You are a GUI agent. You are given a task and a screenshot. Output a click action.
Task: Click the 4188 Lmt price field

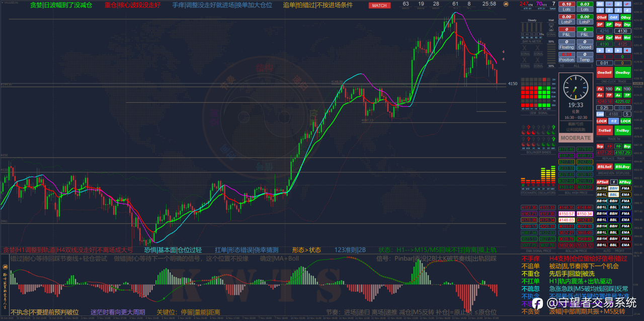coord(613,114)
